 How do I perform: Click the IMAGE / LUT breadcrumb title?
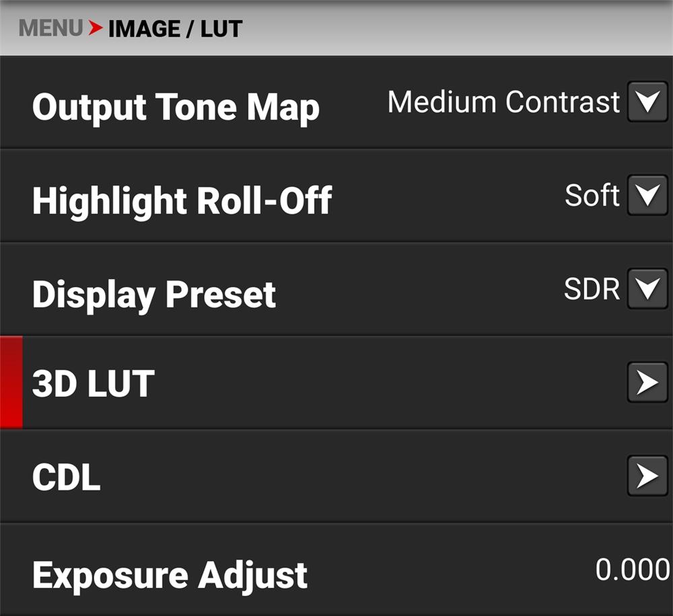point(175,29)
